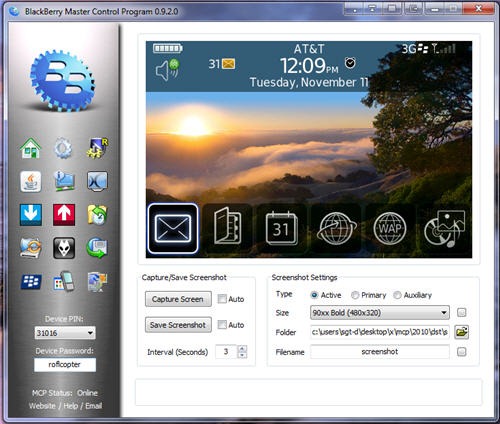
Task: Open the black alien head icon
Action: pyautogui.click(x=64, y=248)
